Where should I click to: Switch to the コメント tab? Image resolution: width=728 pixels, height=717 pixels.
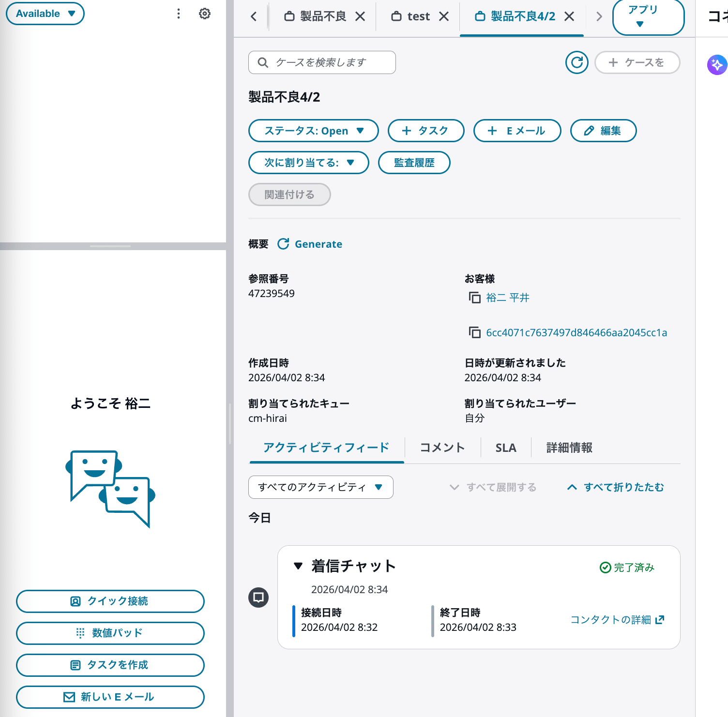pyautogui.click(x=441, y=448)
